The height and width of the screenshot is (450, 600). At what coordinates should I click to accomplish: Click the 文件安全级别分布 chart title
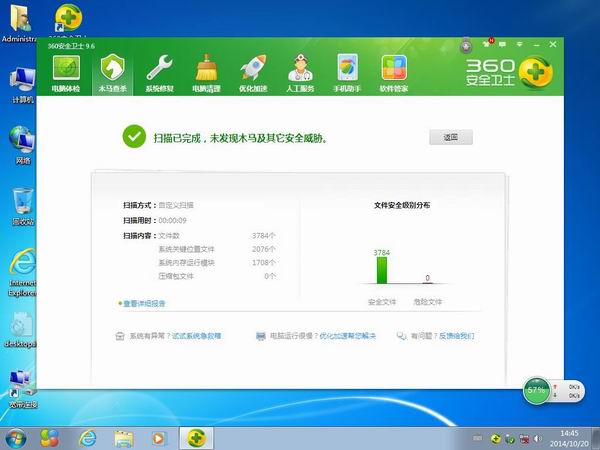402,205
